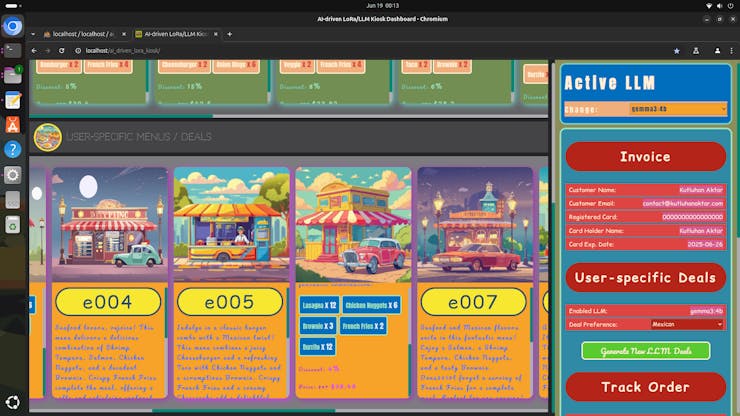This screenshot has width=740, height=416.
Task: Click the Generate New LLM Deals button
Action: click(x=645, y=351)
